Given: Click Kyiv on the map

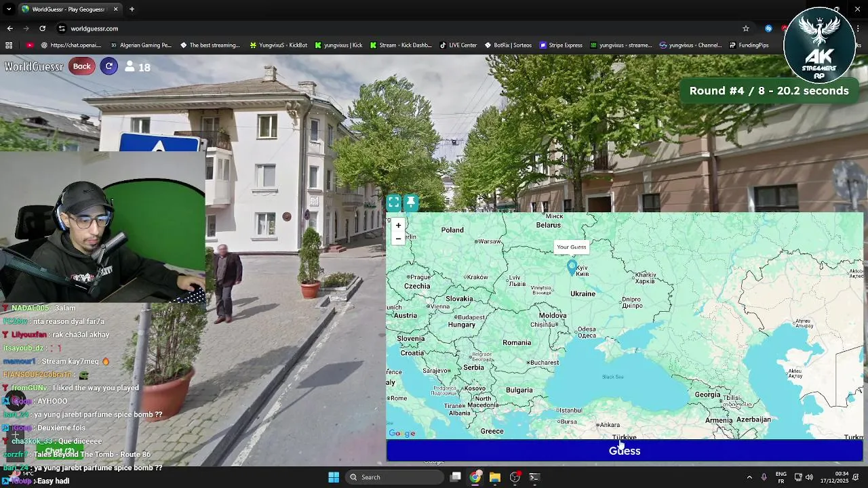Looking at the screenshot, I should pos(582,271).
